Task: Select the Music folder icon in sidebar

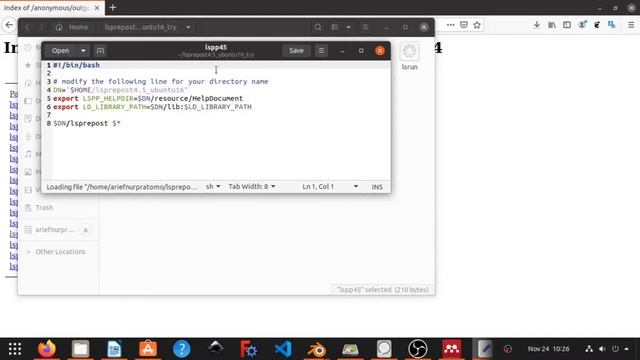Action: click(x=28, y=154)
